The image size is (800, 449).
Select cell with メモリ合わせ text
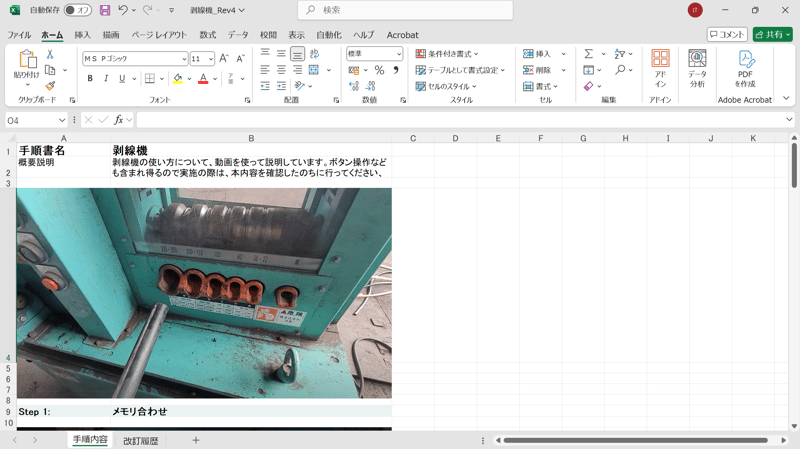click(x=251, y=412)
